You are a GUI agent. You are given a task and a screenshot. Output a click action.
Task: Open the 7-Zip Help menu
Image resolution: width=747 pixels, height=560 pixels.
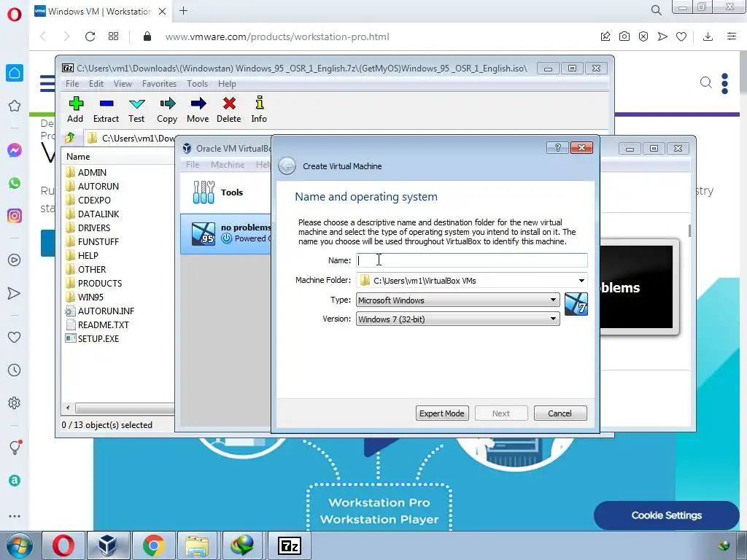pos(228,84)
